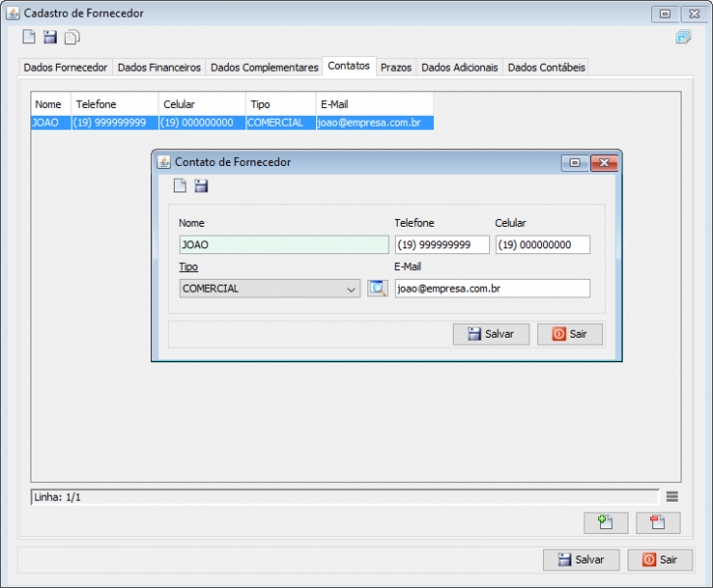Viewport: 713px width, 588px height.
Task: Click Salvar at the bottom of Cadastro de Fornecedor
Action: tap(581, 560)
